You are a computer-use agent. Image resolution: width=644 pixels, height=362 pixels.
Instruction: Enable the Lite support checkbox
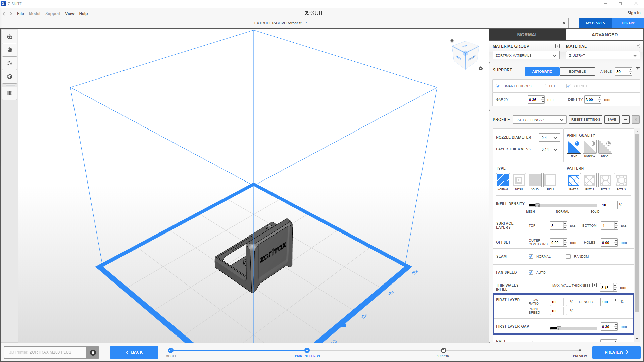544,86
